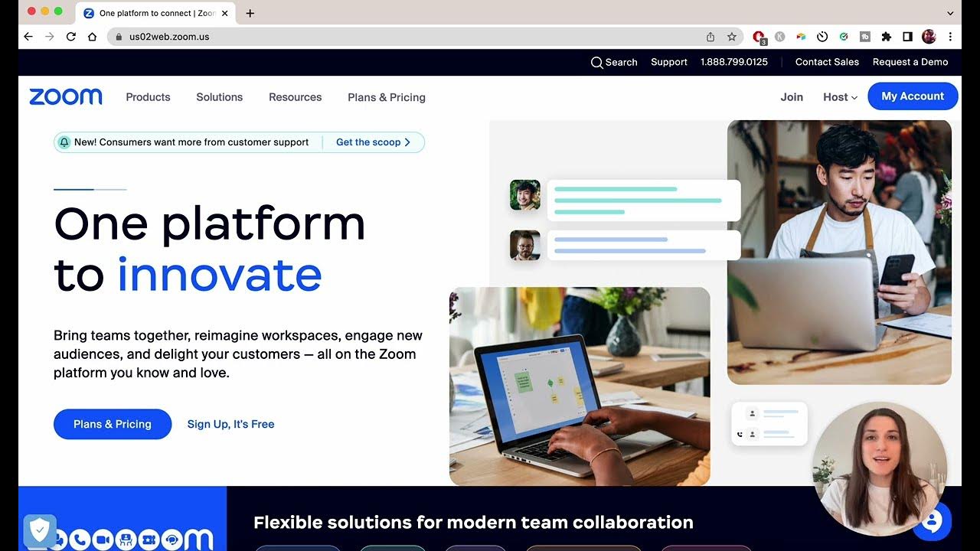Open the Airtable extension icon
This screenshot has height=551, width=980.
point(801,36)
